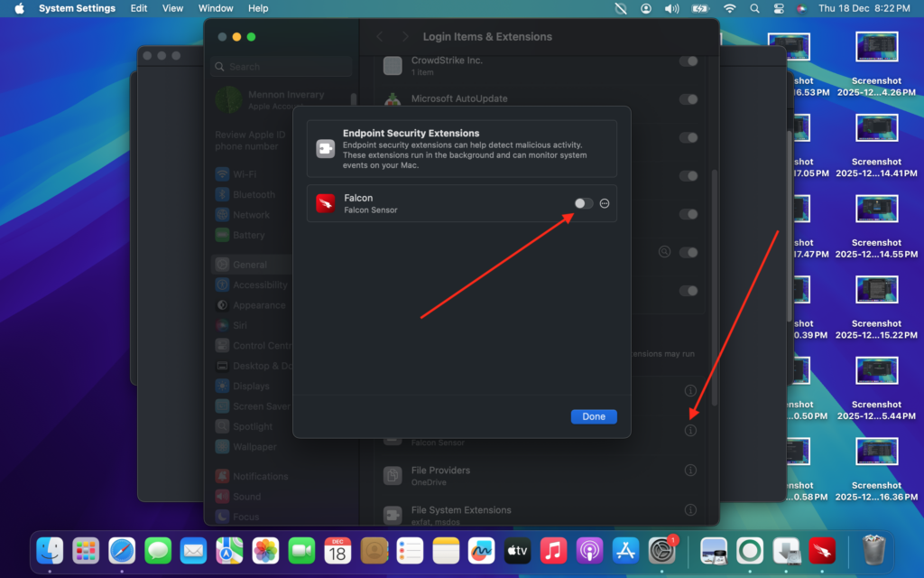Open Maps from the Dock
Image resolution: width=924 pixels, height=578 pixels.
pyautogui.click(x=230, y=551)
